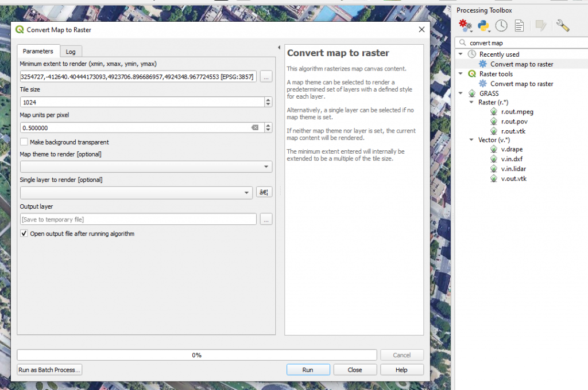This screenshot has width=588, height=390.
Task: Click the Edit Features In-Place icon
Action: pyautogui.click(x=541, y=25)
